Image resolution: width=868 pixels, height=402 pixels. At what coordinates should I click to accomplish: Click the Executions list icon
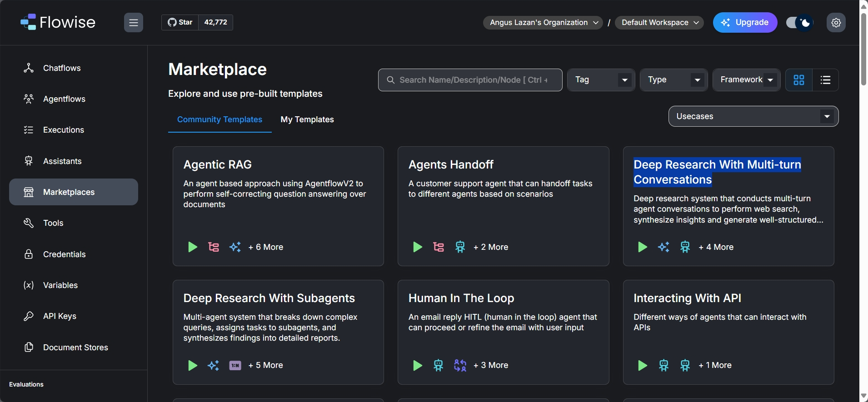pyautogui.click(x=29, y=130)
